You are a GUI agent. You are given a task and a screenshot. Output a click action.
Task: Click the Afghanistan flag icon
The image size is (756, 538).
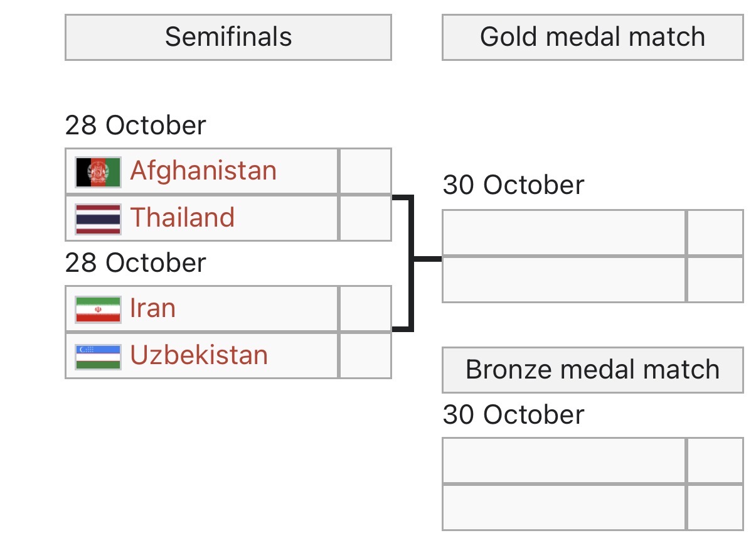[98, 172]
